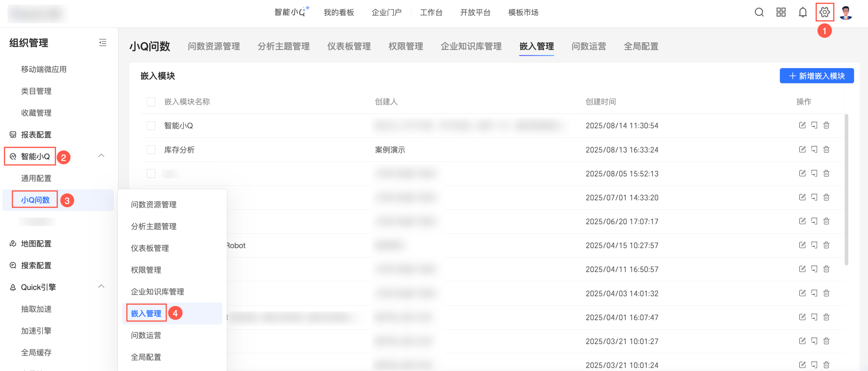Viewport: 868px width, 371px height.
Task: Go to 企业门户 in top navigation
Action: click(386, 12)
